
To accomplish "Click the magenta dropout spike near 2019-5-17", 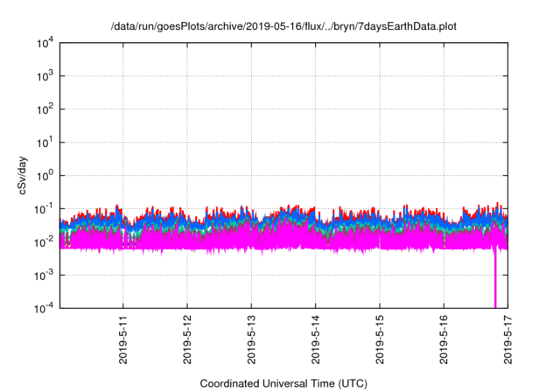I will 495,278.
